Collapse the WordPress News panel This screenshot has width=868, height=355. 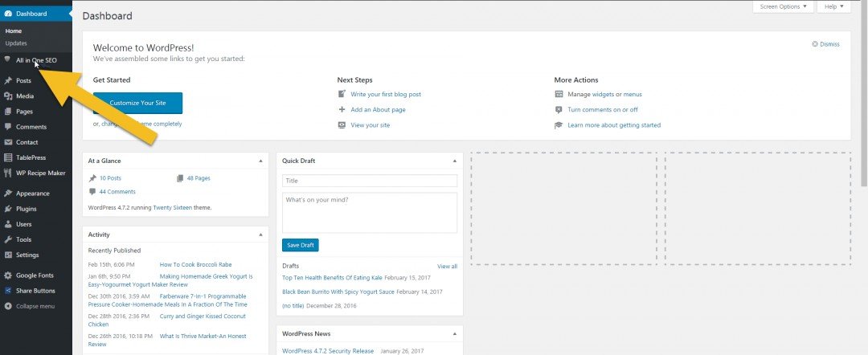(x=454, y=334)
